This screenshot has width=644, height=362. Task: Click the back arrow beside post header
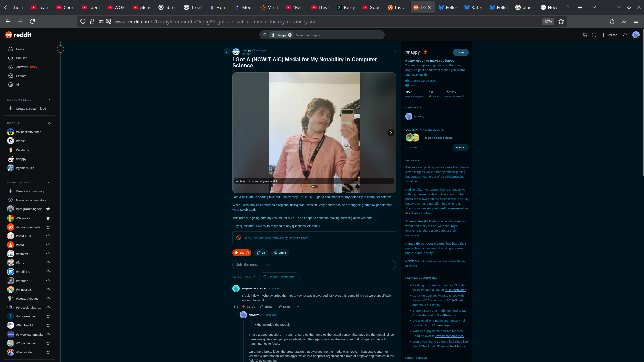(x=227, y=52)
